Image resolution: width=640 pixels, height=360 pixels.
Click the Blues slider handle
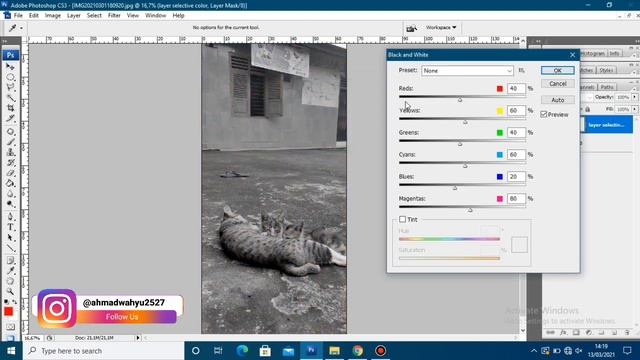coord(455,188)
